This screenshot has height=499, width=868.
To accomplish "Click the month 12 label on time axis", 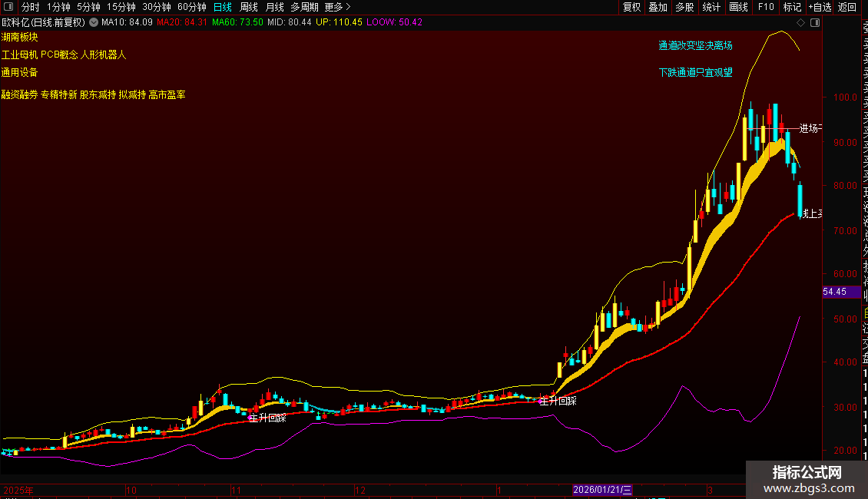I will point(360,490).
